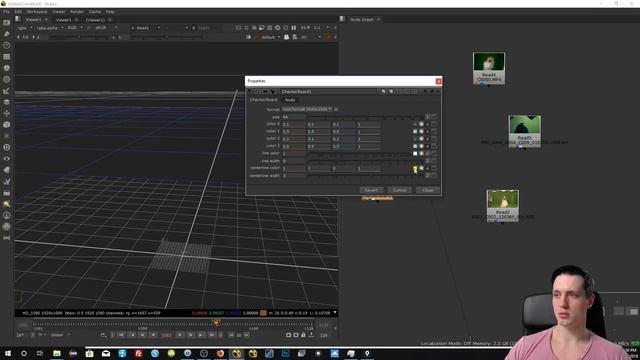
Task: Click the viewer refresh/update icon
Action: pyautogui.click(x=285, y=28)
